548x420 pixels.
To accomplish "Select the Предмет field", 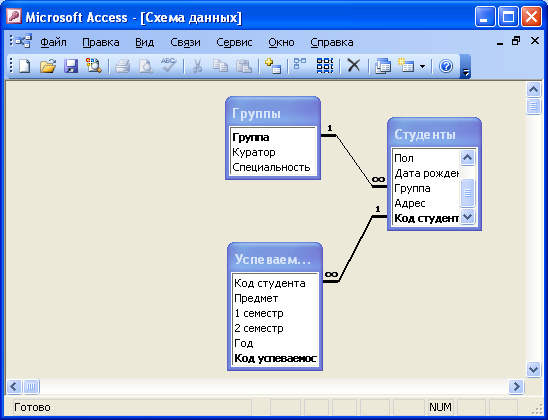I will pyautogui.click(x=275, y=298).
